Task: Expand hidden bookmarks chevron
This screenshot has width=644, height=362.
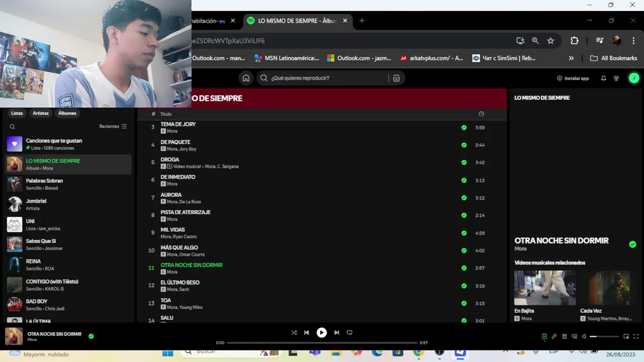Action: 571,58
